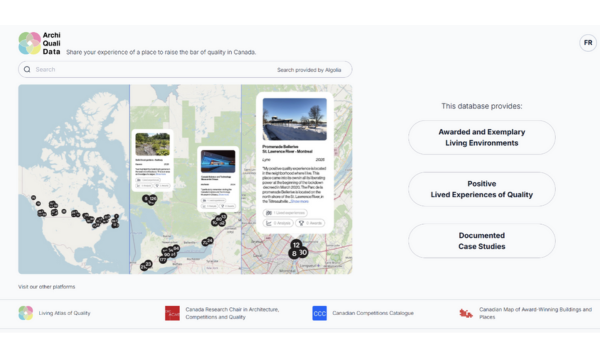Open Documented Case Studies
This screenshot has height=360, width=600.
click(x=482, y=241)
